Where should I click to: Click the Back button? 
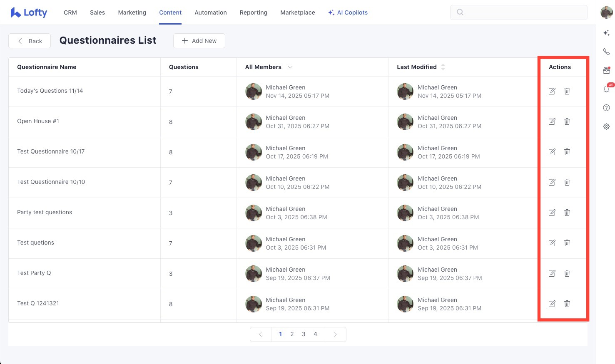(x=30, y=41)
